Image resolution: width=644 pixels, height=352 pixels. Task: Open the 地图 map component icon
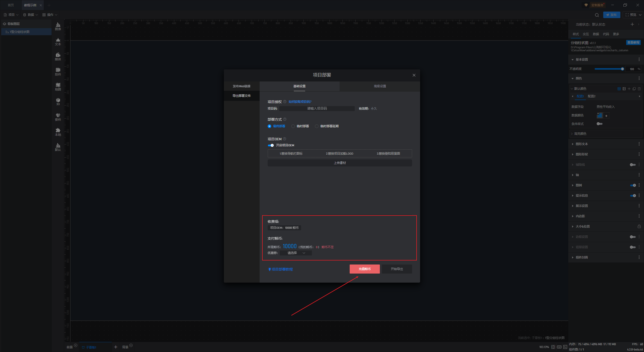58,86
